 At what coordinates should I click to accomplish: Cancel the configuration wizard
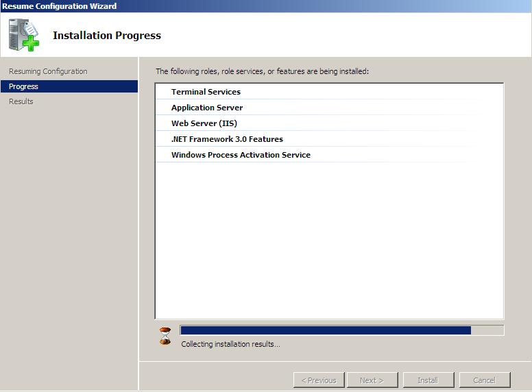[485, 380]
